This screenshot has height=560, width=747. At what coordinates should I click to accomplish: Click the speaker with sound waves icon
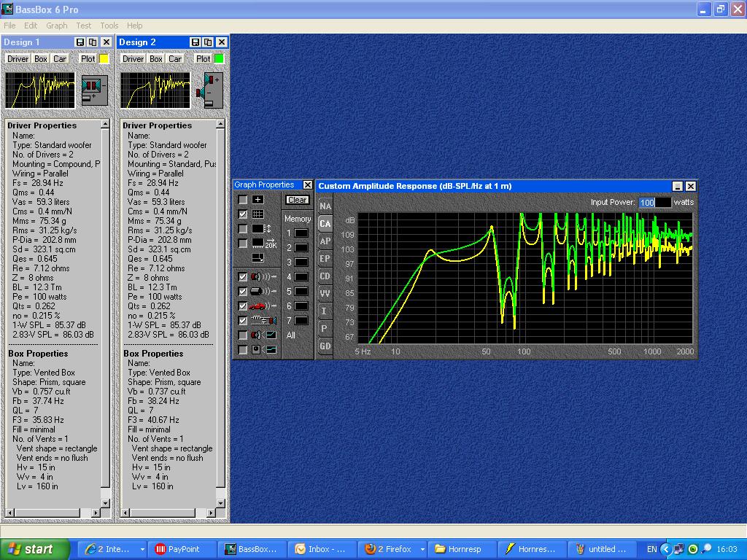pos(263,276)
